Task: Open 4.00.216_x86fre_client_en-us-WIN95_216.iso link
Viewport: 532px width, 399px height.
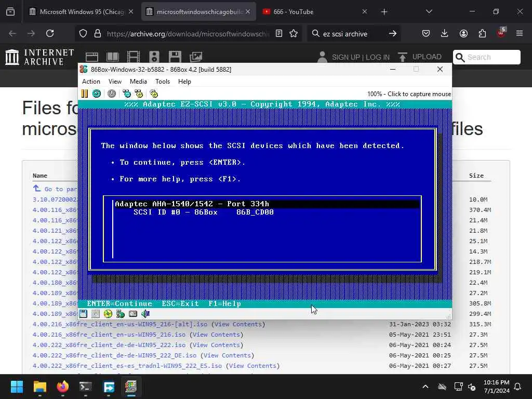Action: tap(109, 335)
